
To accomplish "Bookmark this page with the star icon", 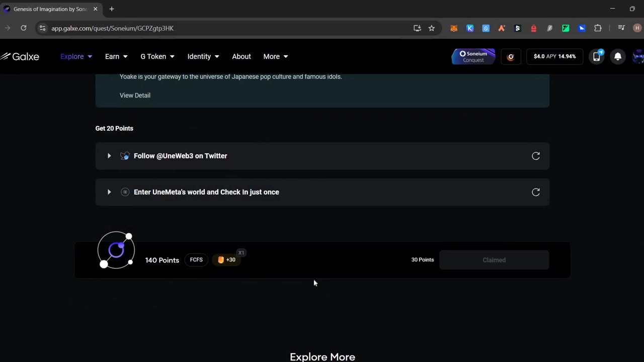I will click(x=432, y=28).
